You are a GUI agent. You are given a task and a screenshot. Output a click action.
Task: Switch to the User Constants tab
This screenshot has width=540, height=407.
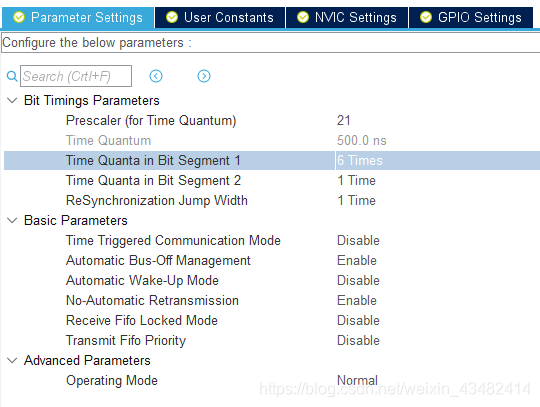[220, 17]
